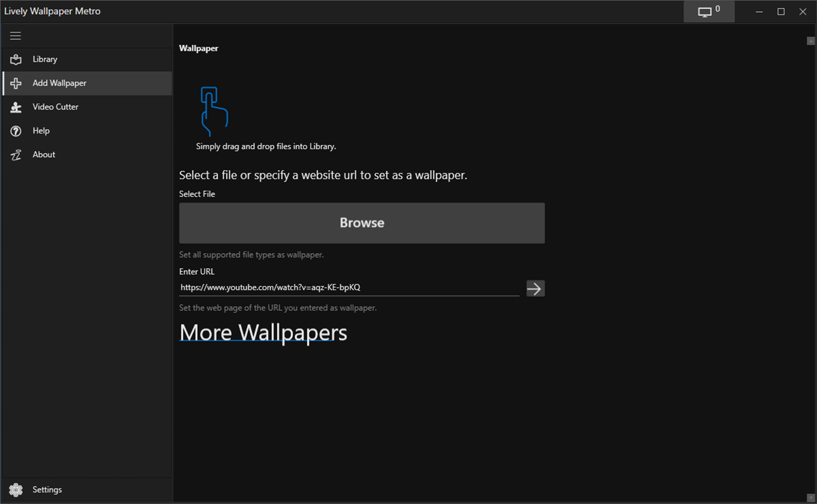This screenshot has height=504, width=817.
Task: Click the Library book icon
Action: click(x=15, y=59)
